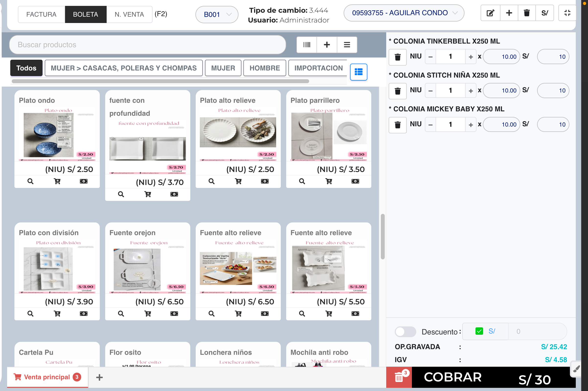The width and height of the screenshot is (588, 391).
Task: Open magnifier on Plato parrillero card
Action: tap(302, 181)
